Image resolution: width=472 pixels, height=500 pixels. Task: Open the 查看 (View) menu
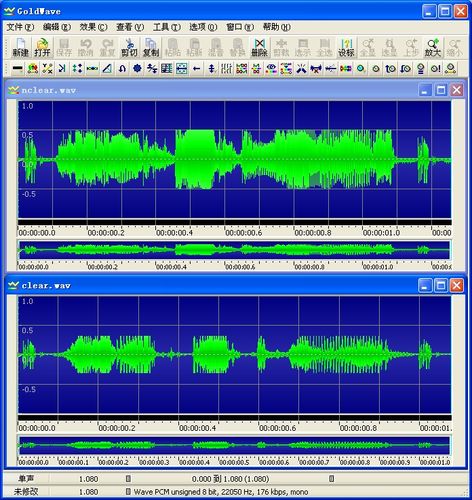click(130, 27)
